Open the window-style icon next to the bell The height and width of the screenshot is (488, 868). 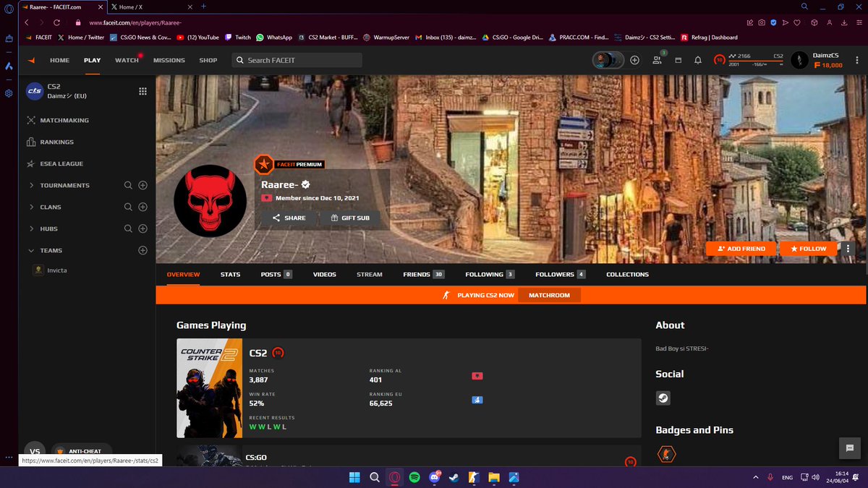pyautogui.click(x=678, y=60)
